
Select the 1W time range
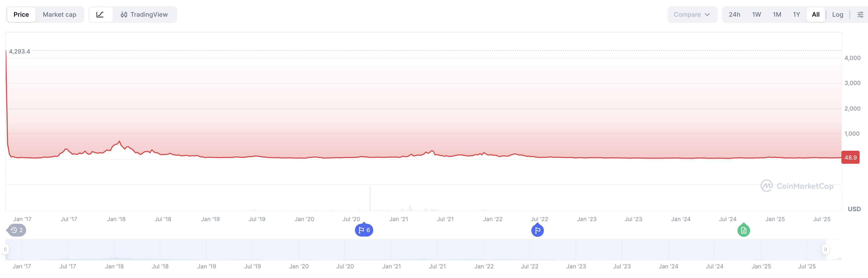757,14
